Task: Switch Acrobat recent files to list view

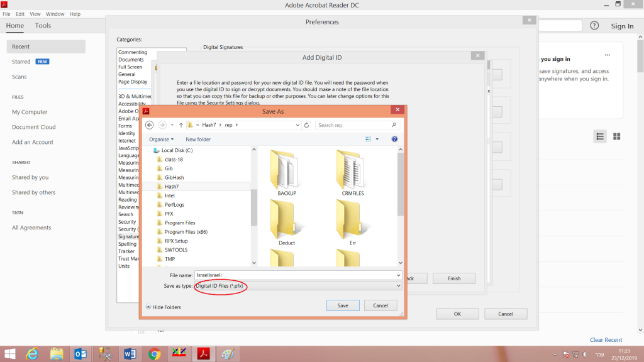Action: [x=600, y=136]
